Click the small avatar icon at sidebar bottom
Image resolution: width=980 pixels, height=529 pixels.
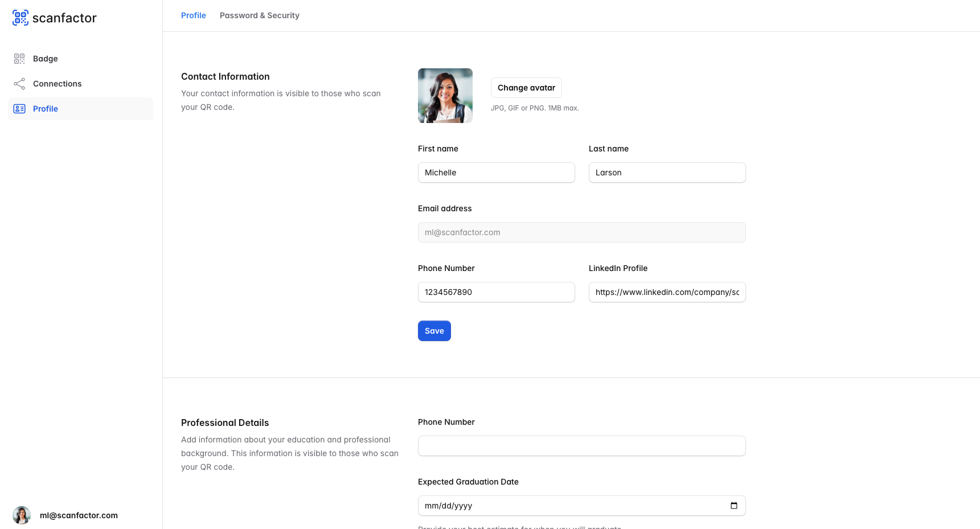[21, 515]
